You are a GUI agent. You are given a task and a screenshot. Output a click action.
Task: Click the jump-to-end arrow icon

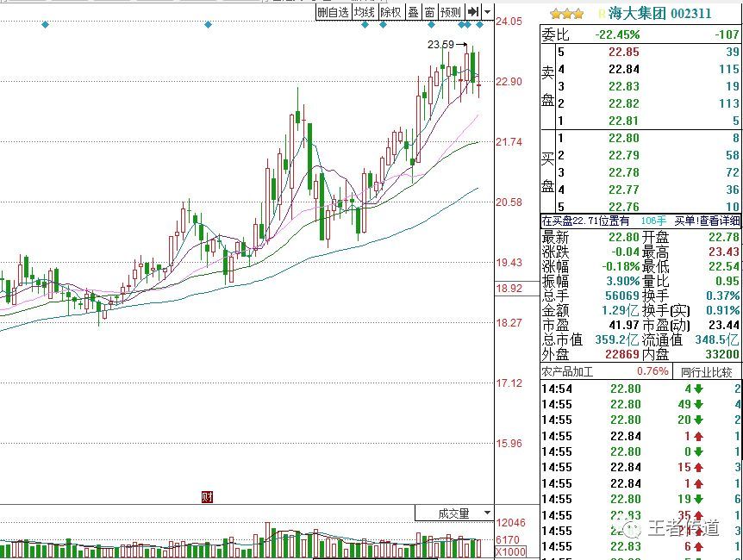coord(473,12)
